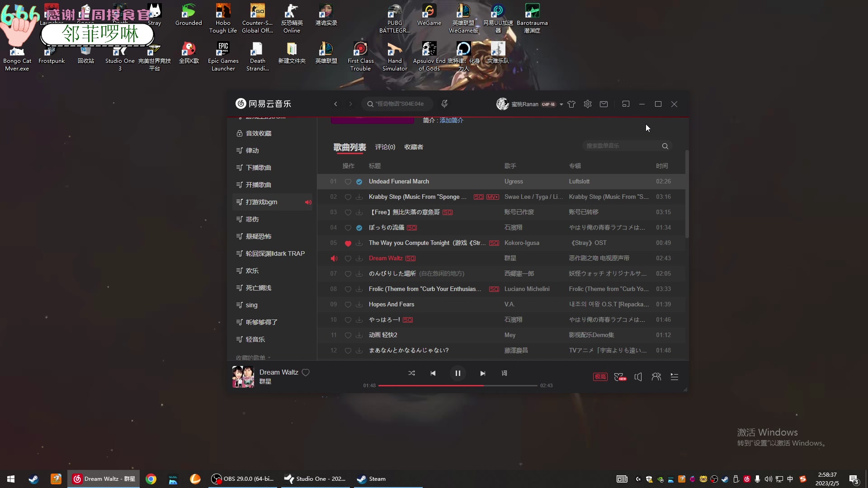The width and height of the screenshot is (868, 488).
Task: Open the play queue list
Action: [674, 377]
